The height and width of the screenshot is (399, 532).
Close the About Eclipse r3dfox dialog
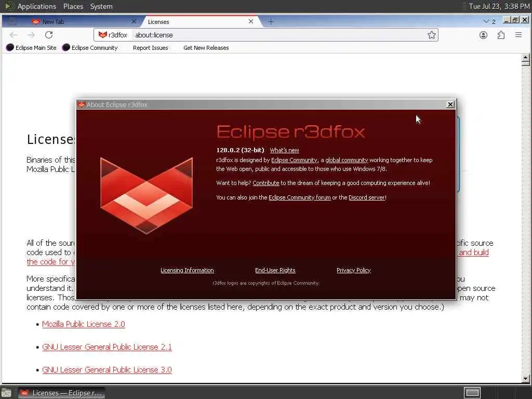[x=450, y=104]
